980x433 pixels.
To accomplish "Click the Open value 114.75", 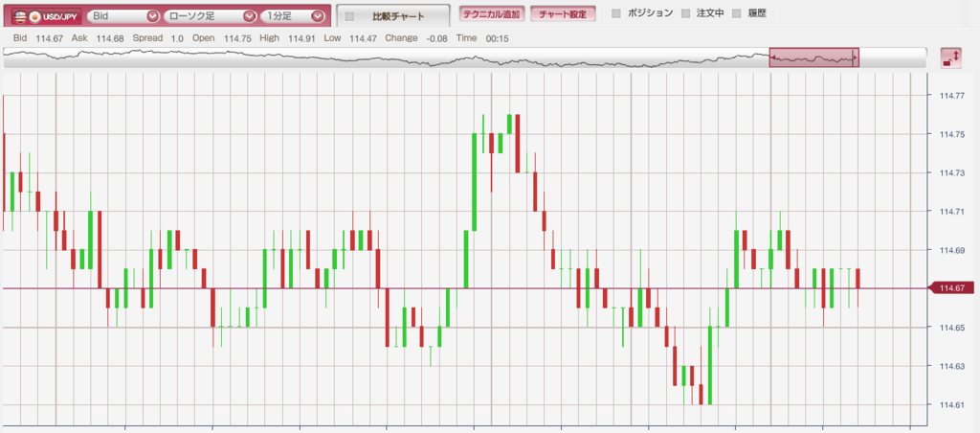I will click(237, 38).
